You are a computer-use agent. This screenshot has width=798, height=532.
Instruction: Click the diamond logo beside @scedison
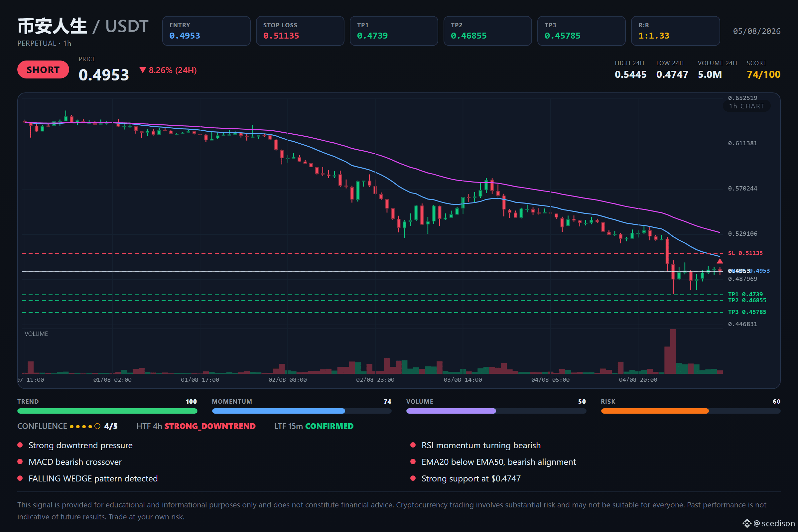[x=747, y=523]
